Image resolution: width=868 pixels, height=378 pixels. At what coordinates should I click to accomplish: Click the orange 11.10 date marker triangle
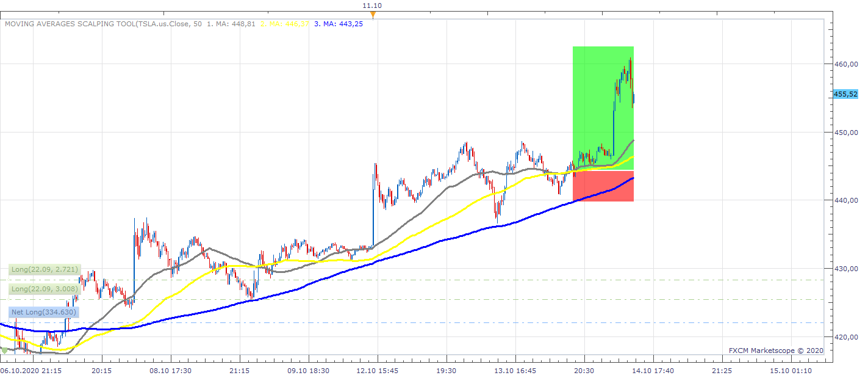click(373, 14)
